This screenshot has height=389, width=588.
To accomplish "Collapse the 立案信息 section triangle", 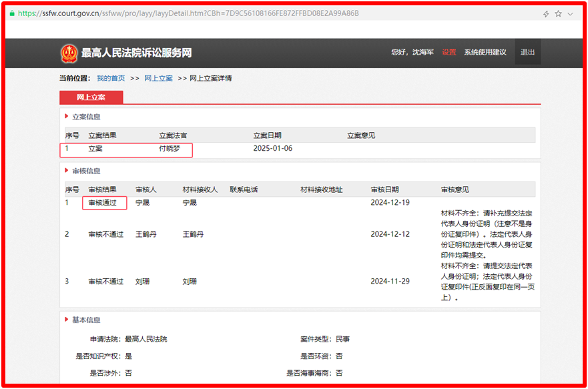I will 66,117.
